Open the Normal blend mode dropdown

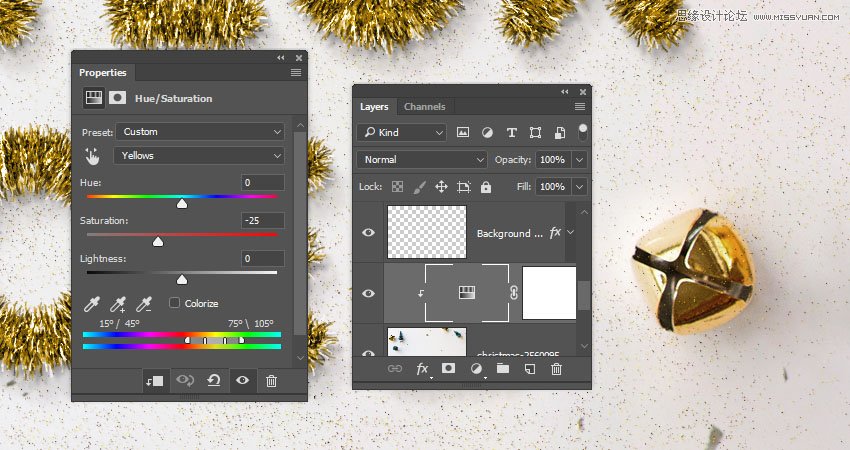coord(421,159)
